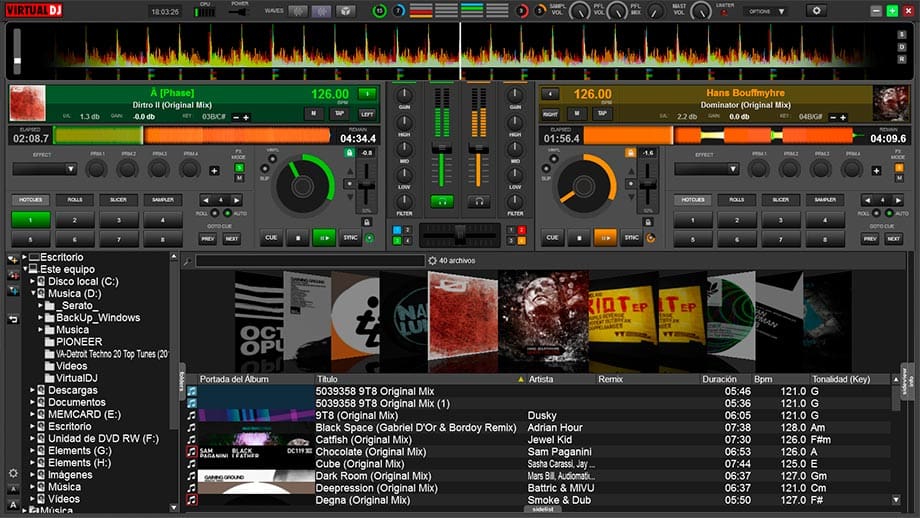This screenshot has width=920, height=518.
Task: Stop playback on the left deck
Action: pyautogui.click(x=298, y=238)
